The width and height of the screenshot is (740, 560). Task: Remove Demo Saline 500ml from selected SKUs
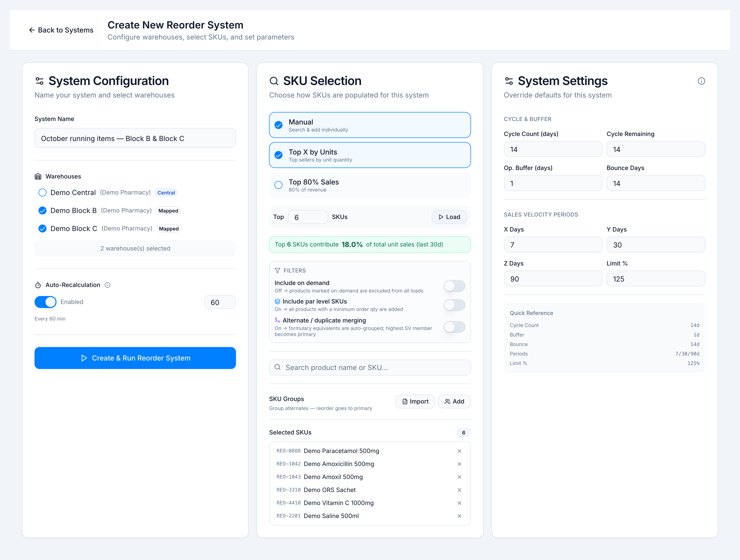(459, 516)
